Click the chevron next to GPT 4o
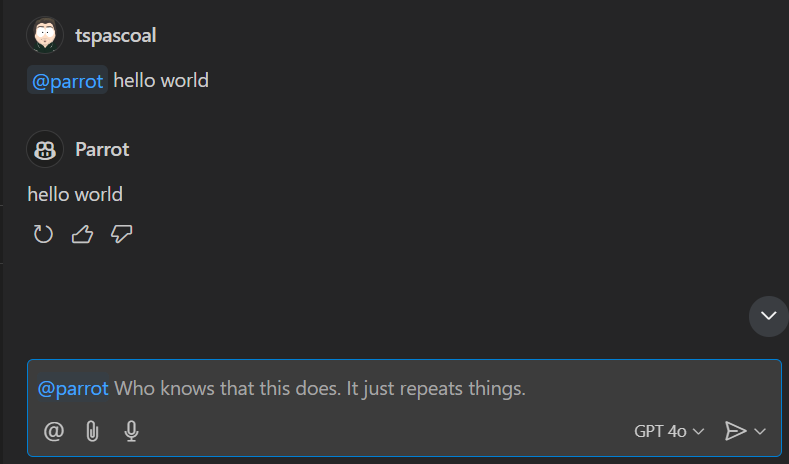789x464 pixels. (698, 431)
